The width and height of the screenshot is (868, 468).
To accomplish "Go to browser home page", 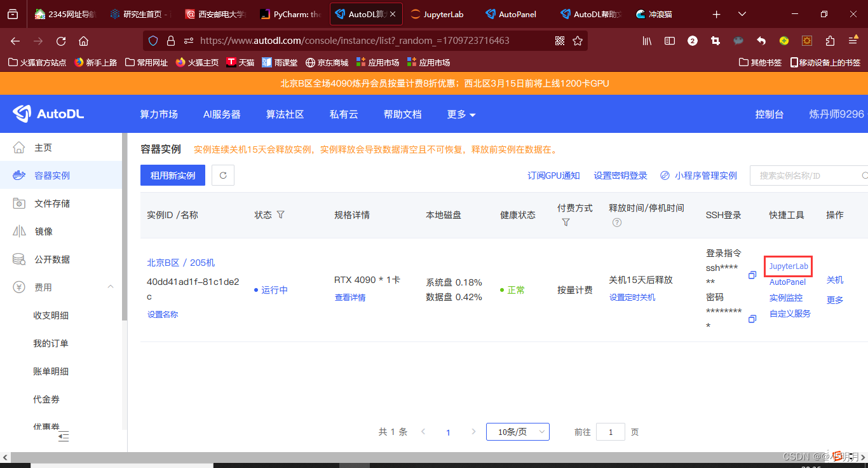I will point(83,41).
